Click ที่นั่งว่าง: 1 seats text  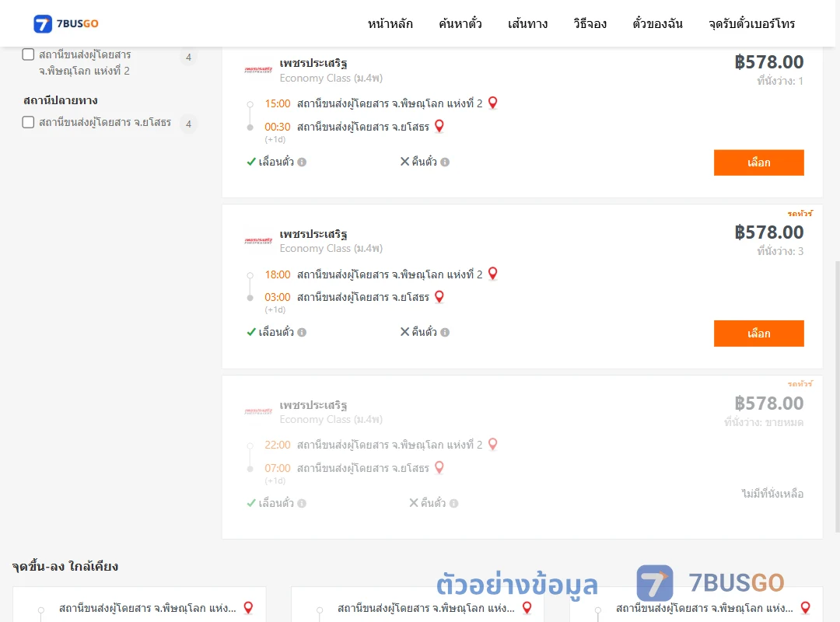[x=780, y=81]
